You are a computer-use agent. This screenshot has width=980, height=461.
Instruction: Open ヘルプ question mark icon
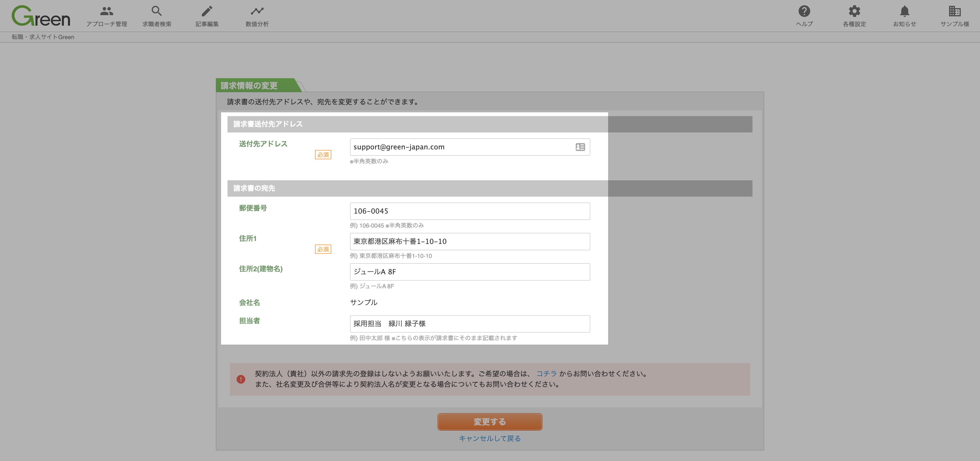coord(804,11)
